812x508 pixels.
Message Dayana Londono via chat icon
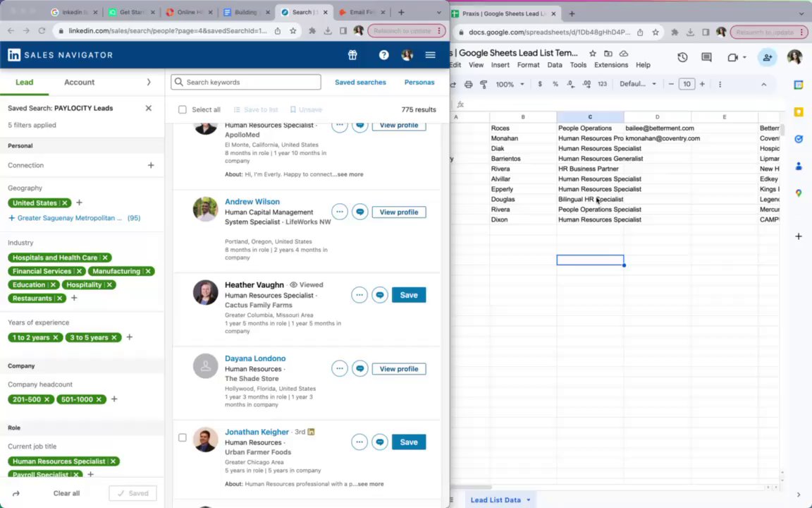[x=360, y=368]
